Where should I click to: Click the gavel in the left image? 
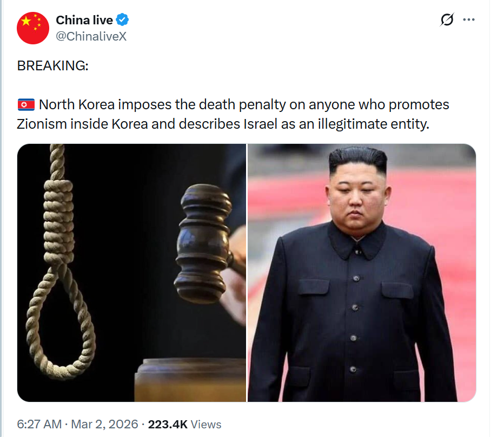[x=203, y=244]
